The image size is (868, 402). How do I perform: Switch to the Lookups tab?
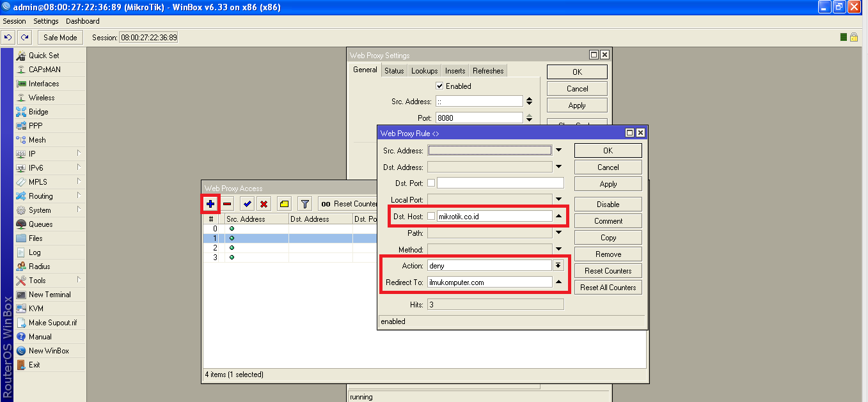click(424, 71)
